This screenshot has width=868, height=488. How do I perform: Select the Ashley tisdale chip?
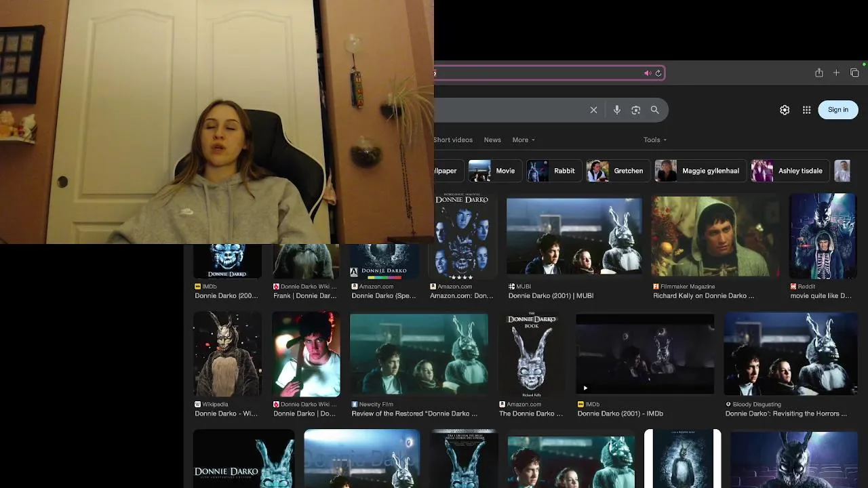point(791,171)
